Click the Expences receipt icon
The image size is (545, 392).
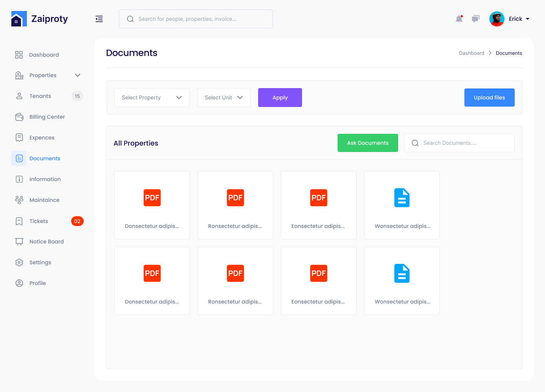19,138
